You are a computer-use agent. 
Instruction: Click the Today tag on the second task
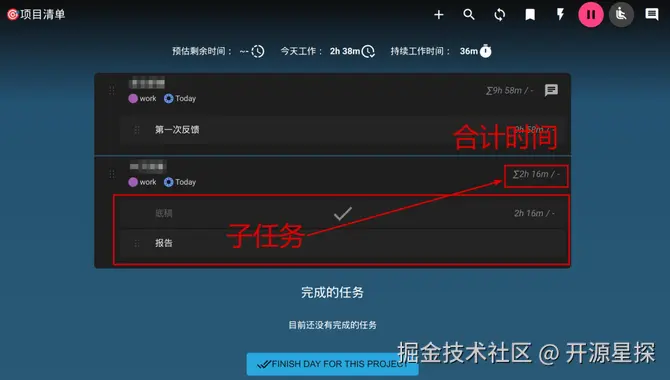pos(180,182)
